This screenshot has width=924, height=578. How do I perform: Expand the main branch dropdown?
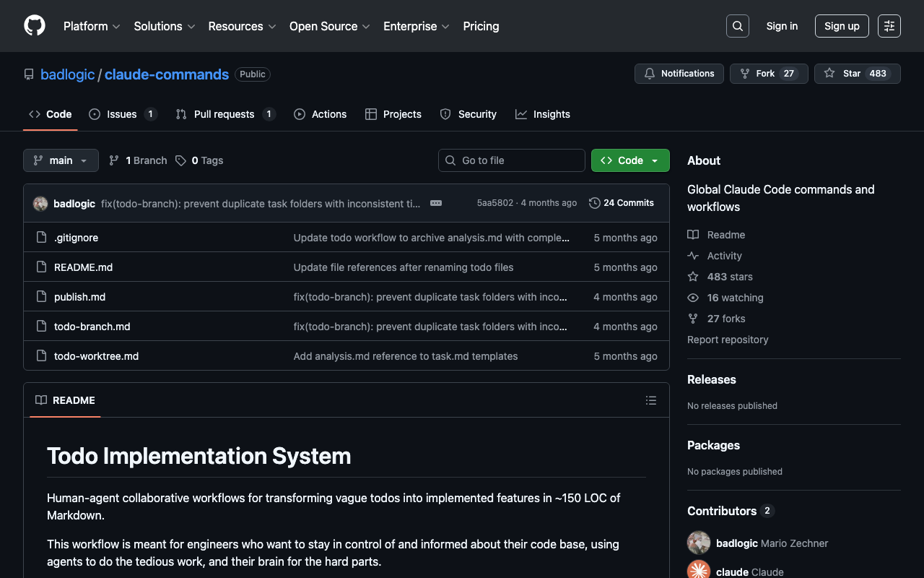61,160
